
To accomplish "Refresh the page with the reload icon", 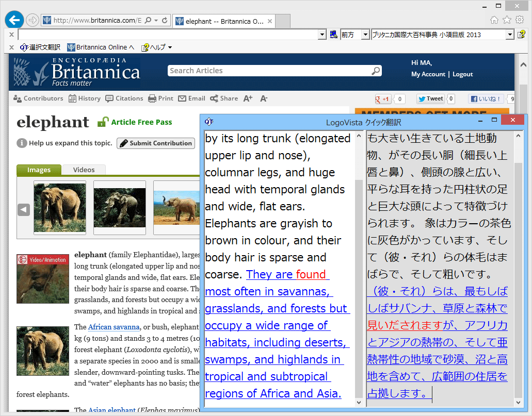I will tap(165, 21).
